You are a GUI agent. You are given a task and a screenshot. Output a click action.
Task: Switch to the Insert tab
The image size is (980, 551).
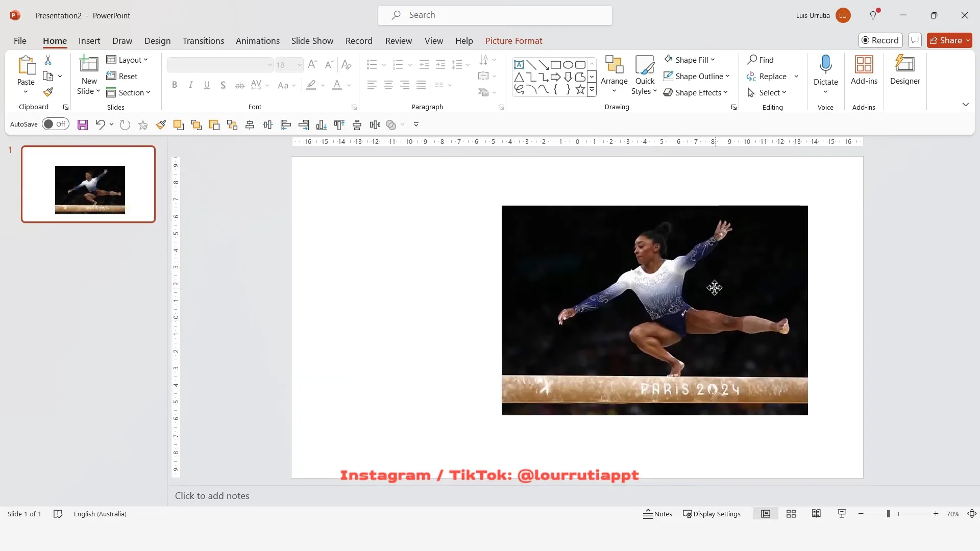coord(89,41)
